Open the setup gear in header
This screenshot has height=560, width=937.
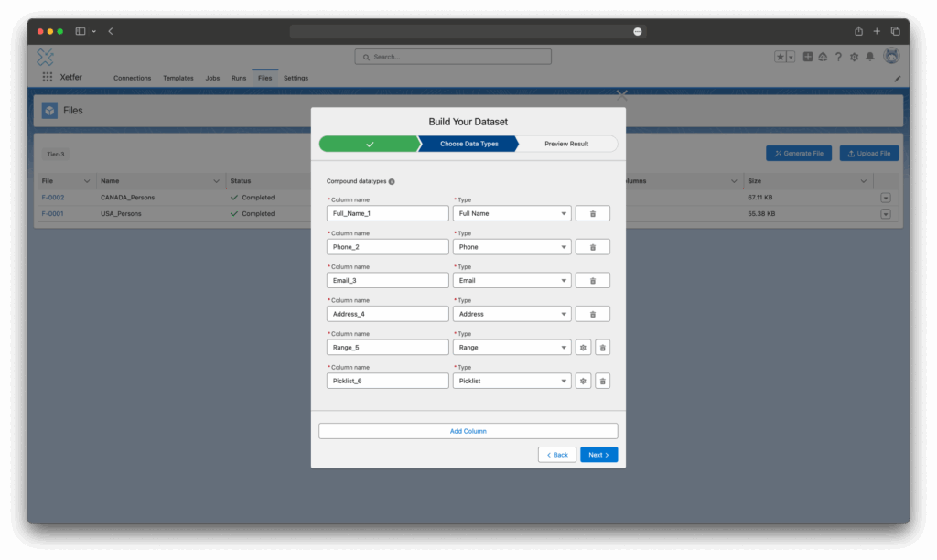[854, 57]
